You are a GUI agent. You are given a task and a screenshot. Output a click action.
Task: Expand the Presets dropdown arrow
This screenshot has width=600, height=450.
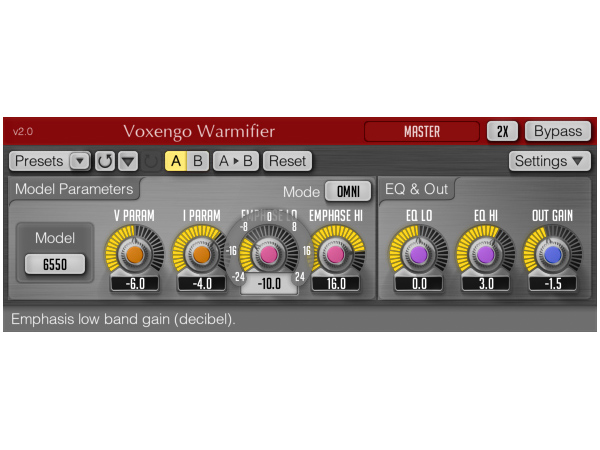(x=80, y=161)
